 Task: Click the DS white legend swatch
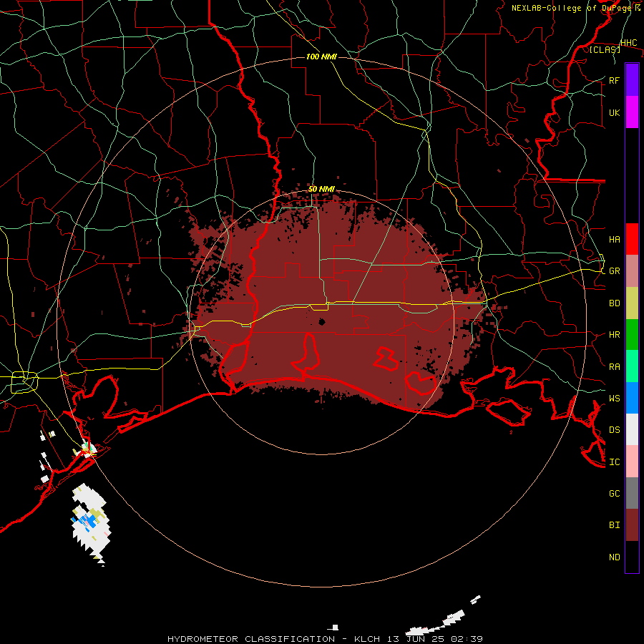[x=632, y=429]
